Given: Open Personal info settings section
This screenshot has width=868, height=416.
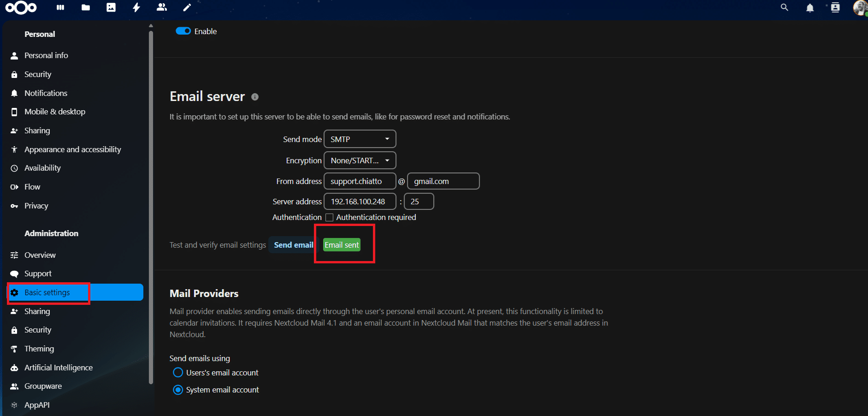Looking at the screenshot, I should point(46,55).
